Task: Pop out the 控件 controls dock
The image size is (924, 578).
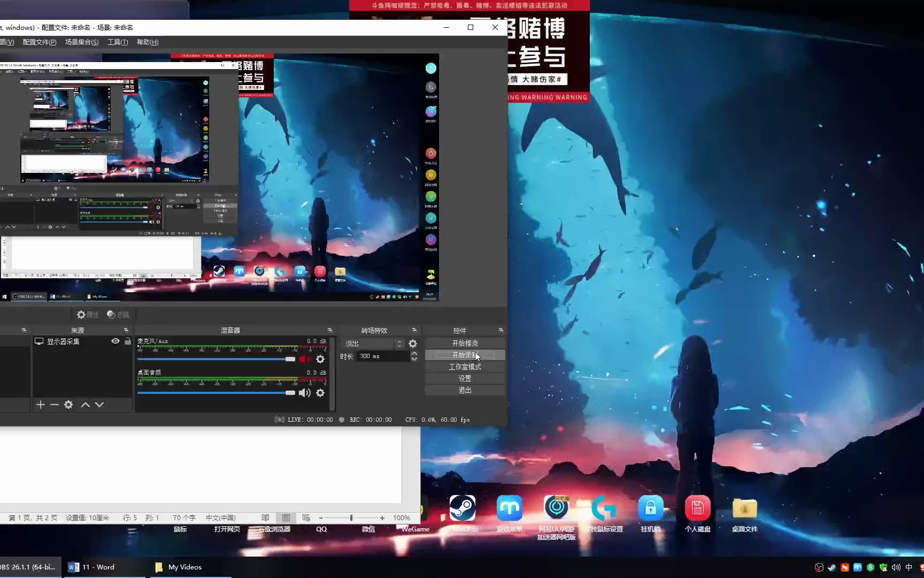Action: click(500, 330)
